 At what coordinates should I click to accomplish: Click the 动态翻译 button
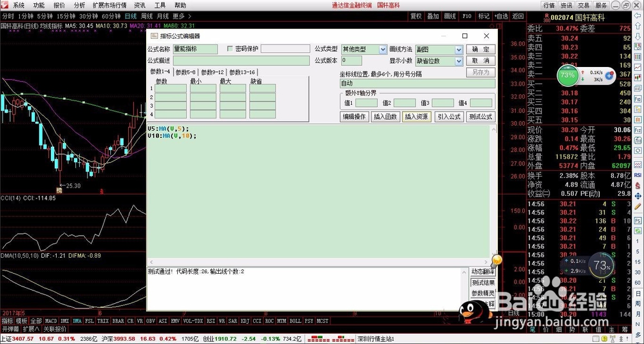(483, 272)
